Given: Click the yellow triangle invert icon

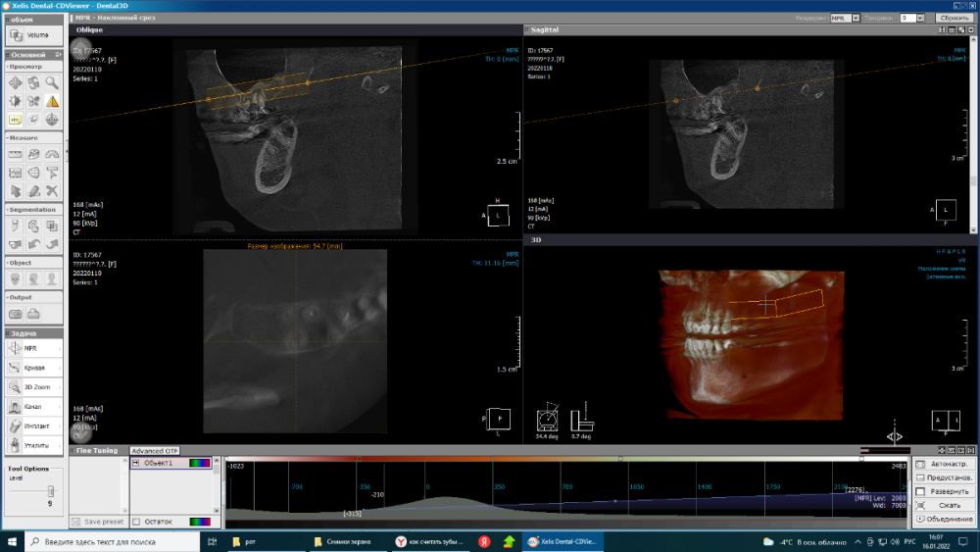Looking at the screenshot, I should (51, 101).
